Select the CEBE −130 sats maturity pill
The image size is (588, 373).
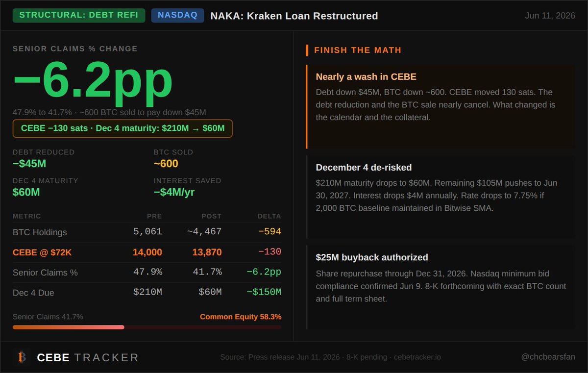tap(122, 128)
